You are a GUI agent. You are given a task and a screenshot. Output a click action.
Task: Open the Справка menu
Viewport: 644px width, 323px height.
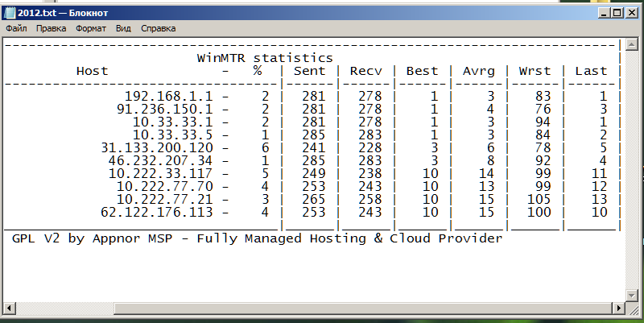158,28
